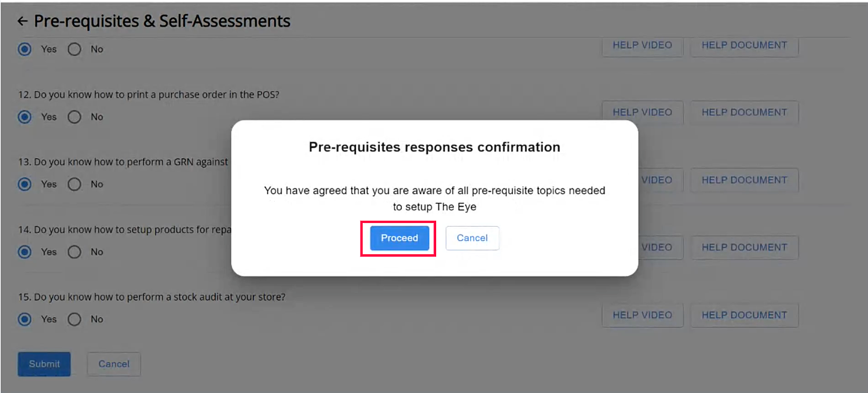Viewport: 868px width, 393px height.
Task: Click Cancel button next to Submit
Action: (x=113, y=364)
